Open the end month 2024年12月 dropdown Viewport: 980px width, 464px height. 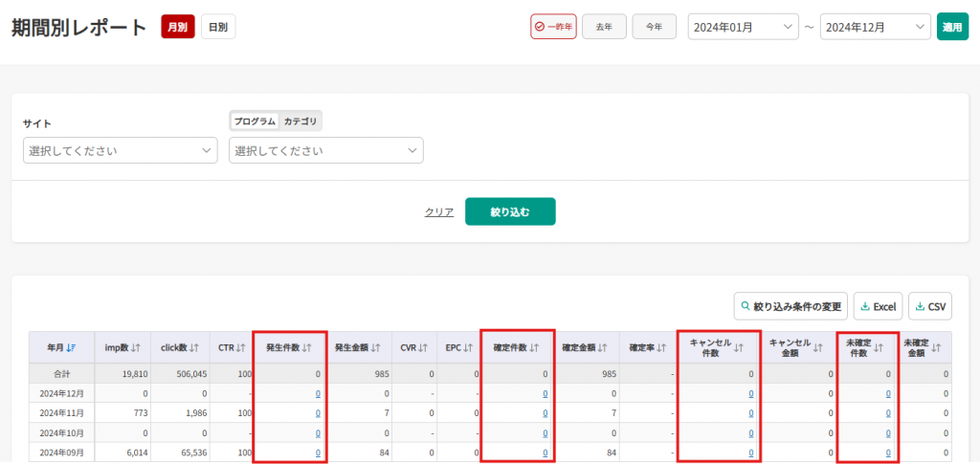[875, 27]
